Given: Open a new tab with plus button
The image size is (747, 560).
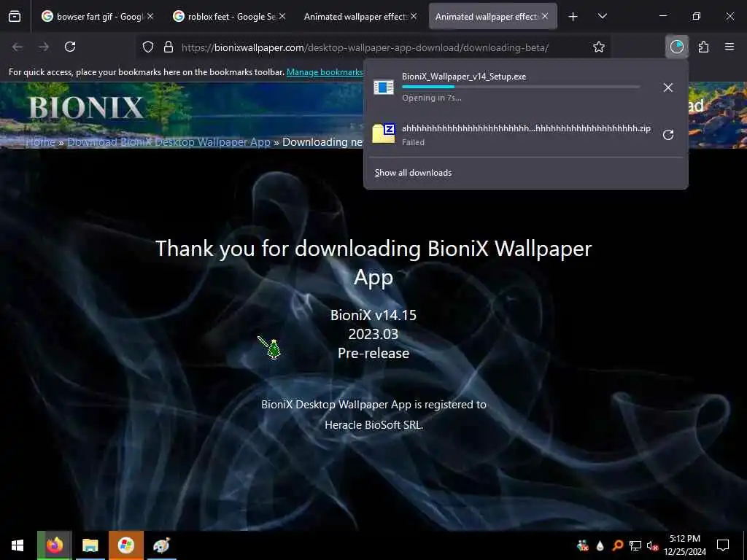Looking at the screenshot, I should [573, 17].
